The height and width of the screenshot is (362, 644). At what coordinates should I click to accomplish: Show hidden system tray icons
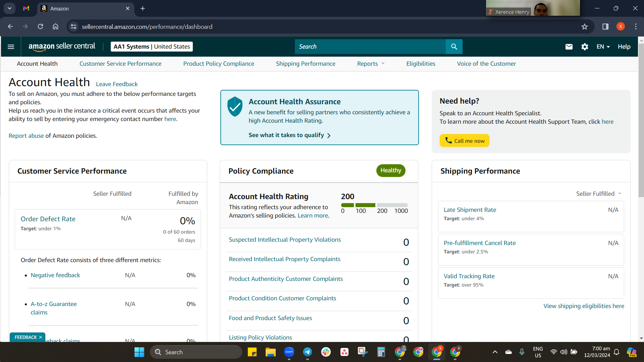coord(495,352)
